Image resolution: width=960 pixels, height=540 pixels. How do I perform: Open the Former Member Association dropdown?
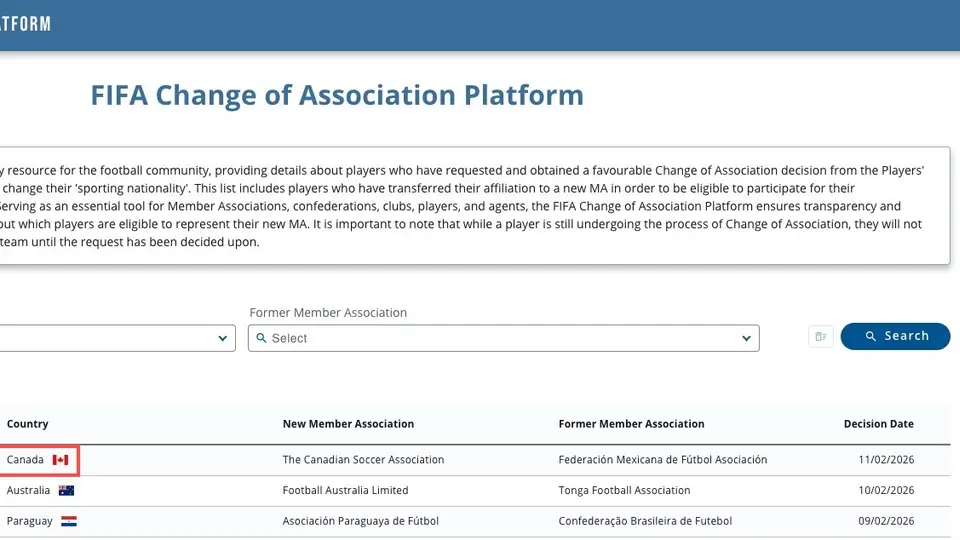click(503, 338)
